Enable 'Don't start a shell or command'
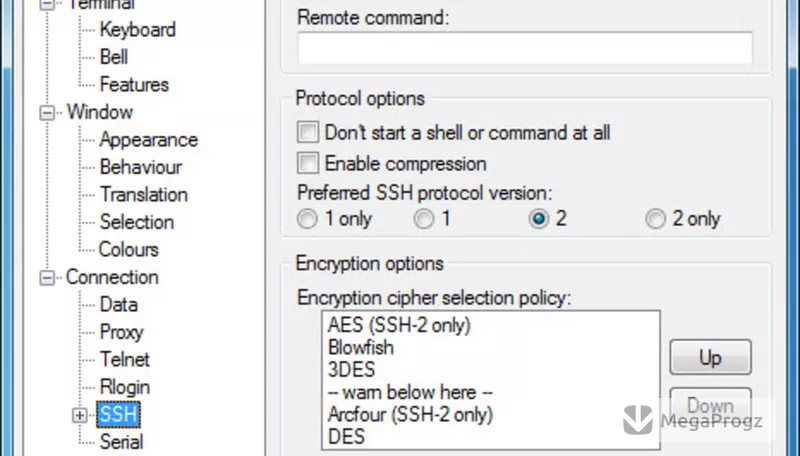800x456 pixels. [x=308, y=132]
